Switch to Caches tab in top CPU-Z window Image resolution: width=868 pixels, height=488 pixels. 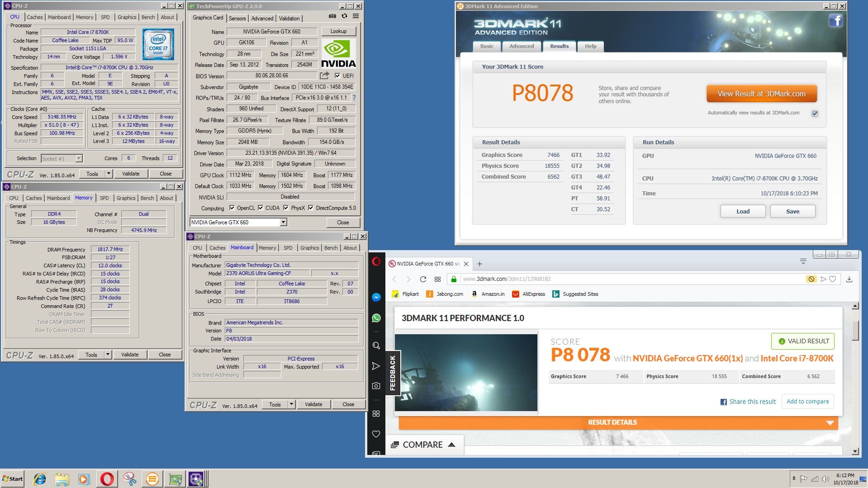34,17
